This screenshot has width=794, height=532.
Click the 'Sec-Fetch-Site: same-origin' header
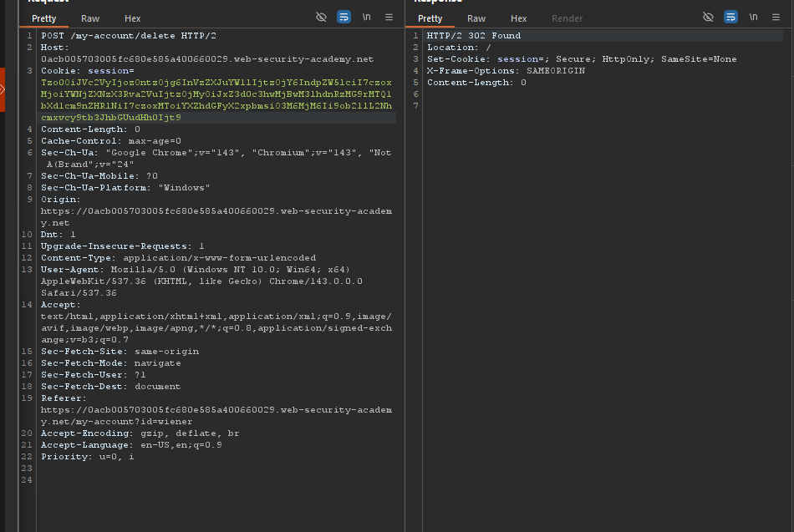pyautogui.click(x=120, y=352)
